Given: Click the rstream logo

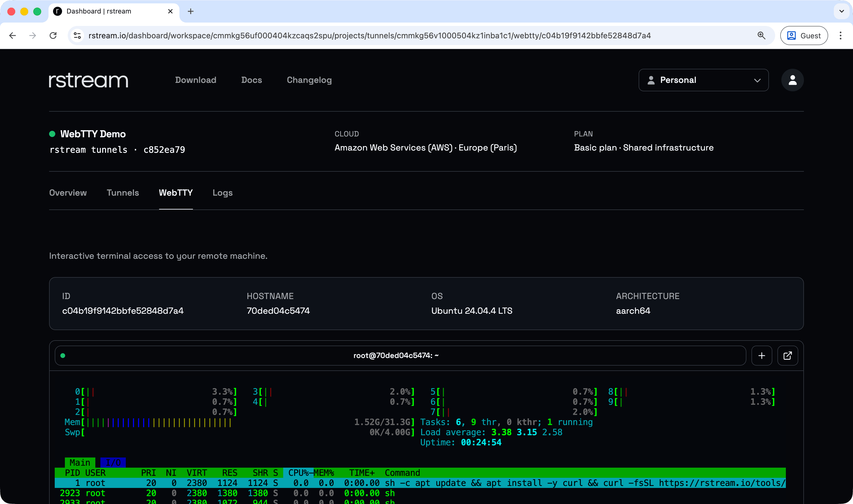Looking at the screenshot, I should pyautogui.click(x=88, y=80).
